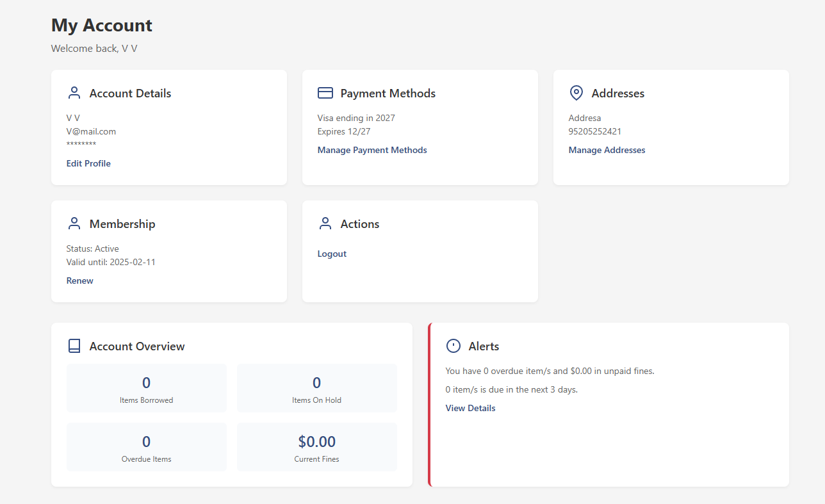Click the Visa ending in 2027 text

356,118
